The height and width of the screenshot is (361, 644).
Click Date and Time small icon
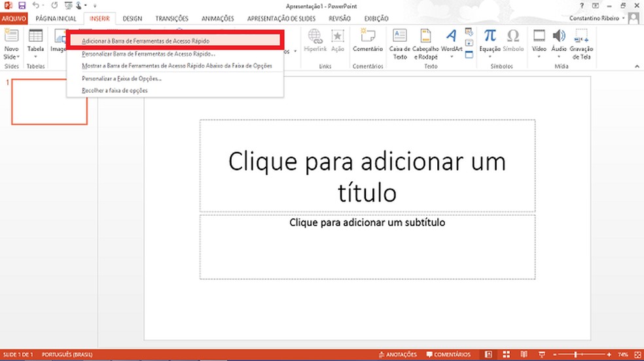click(469, 31)
